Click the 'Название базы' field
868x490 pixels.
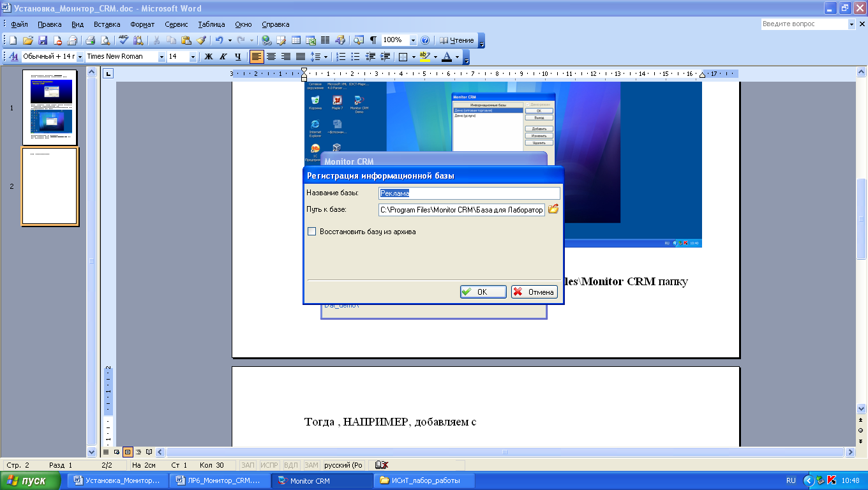tap(469, 193)
